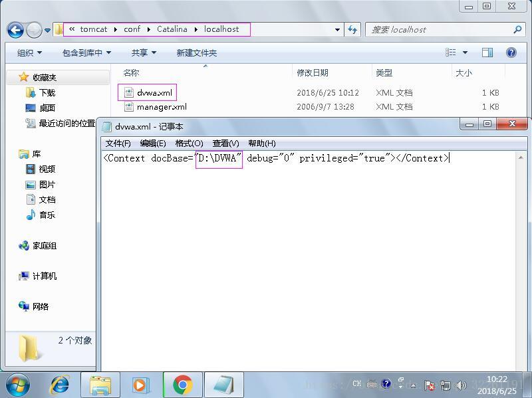The image size is (532, 398).
Task: Click the search magnifier icon
Action: [x=518, y=30]
